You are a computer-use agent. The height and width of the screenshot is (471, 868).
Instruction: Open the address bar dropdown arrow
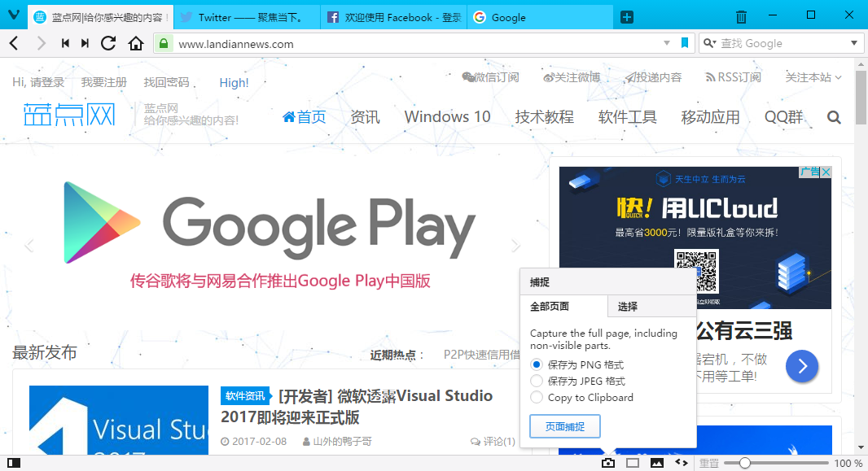pos(666,43)
